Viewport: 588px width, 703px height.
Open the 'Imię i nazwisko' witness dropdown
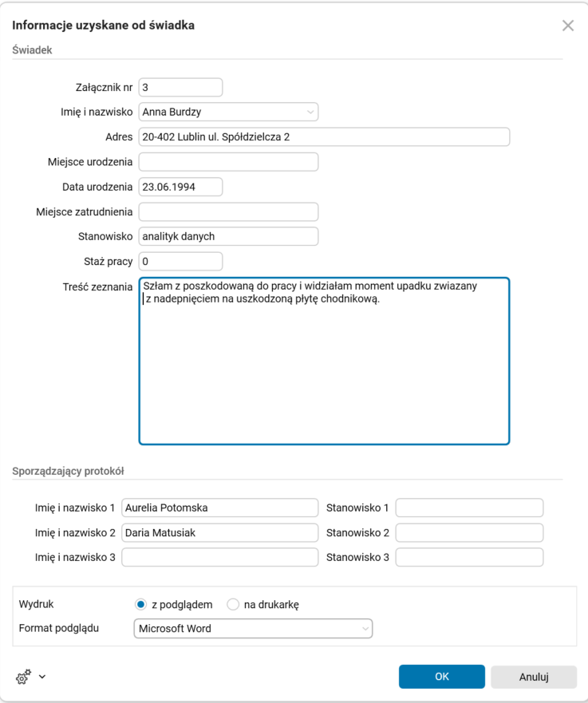[x=310, y=112]
